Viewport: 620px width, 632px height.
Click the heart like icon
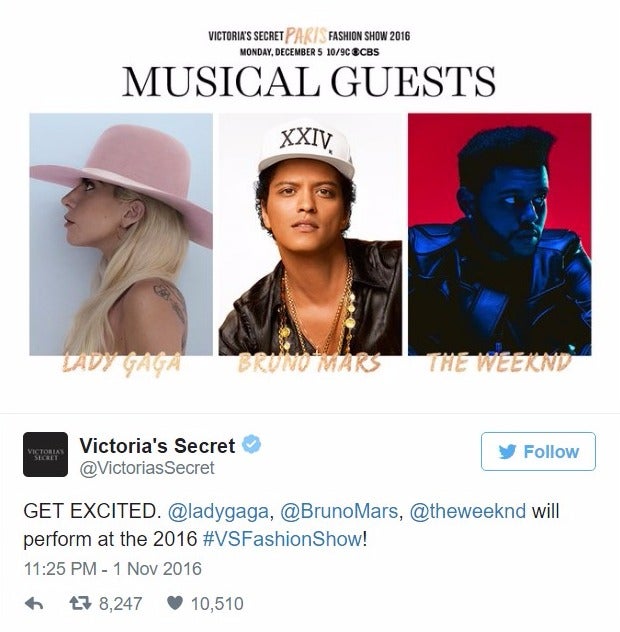click(175, 603)
